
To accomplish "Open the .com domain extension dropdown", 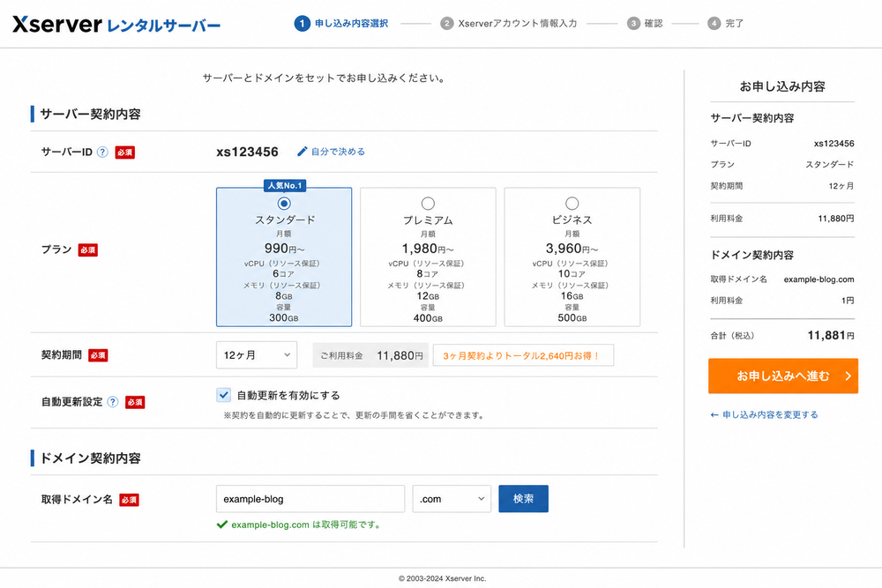I will (452, 499).
